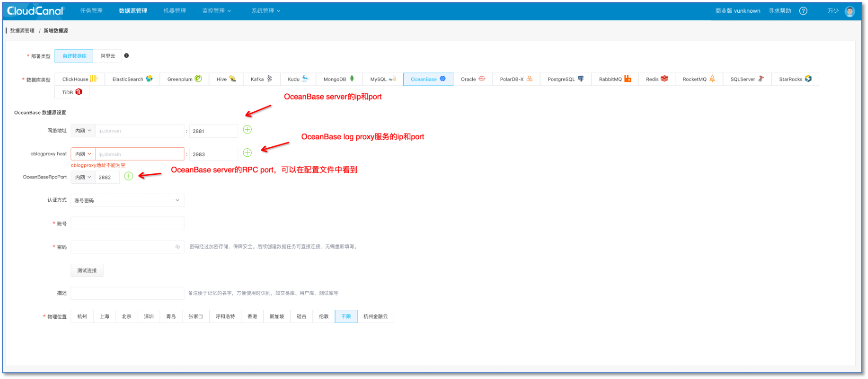The width and height of the screenshot is (868, 379).
Task: Add another 网络地址 with plus icon
Action: point(248,130)
